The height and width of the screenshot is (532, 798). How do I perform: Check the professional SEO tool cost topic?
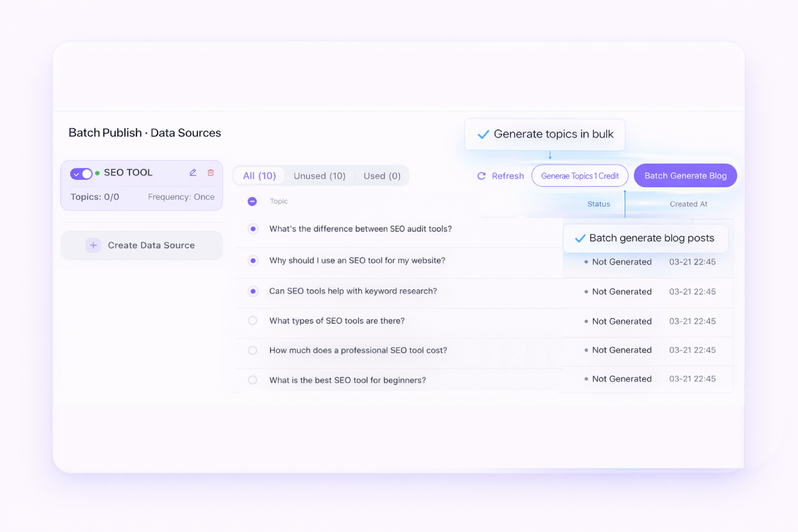pyautogui.click(x=252, y=350)
